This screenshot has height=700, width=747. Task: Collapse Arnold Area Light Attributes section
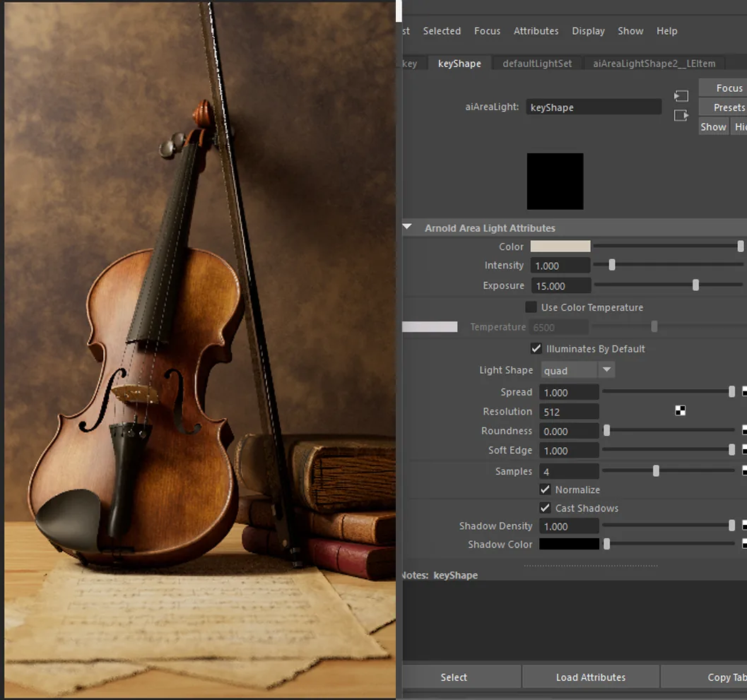(x=407, y=227)
